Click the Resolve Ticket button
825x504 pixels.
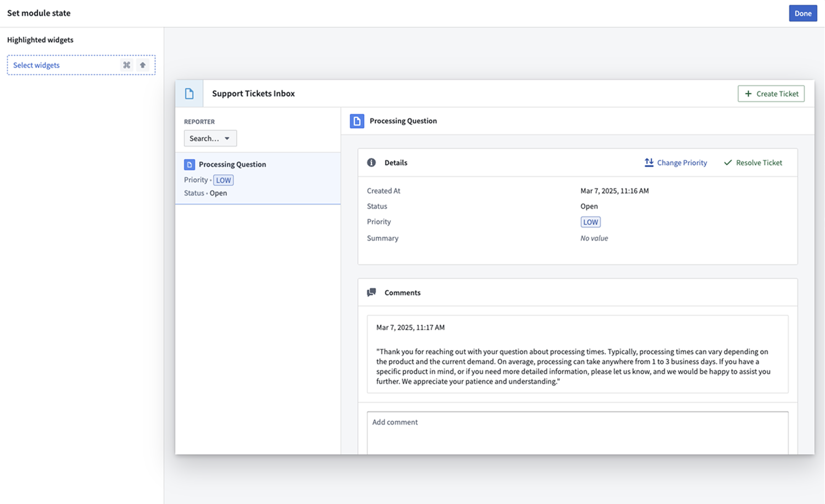click(x=753, y=162)
